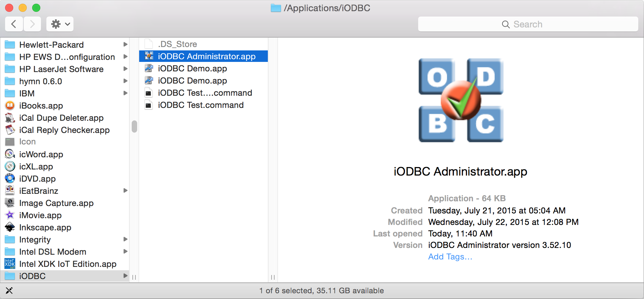The height and width of the screenshot is (299, 644).
Task: Select the iMovie.app name
Action: click(40, 215)
